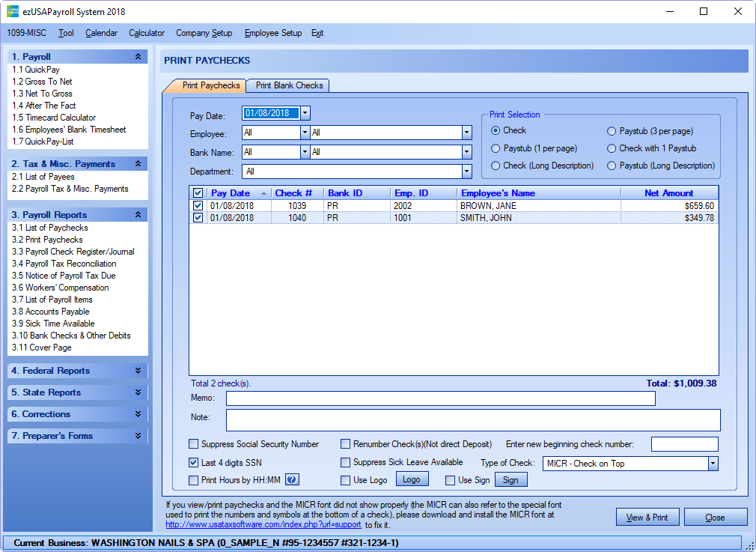
Task: Expand the Type of Check dropdown
Action: 713,464
